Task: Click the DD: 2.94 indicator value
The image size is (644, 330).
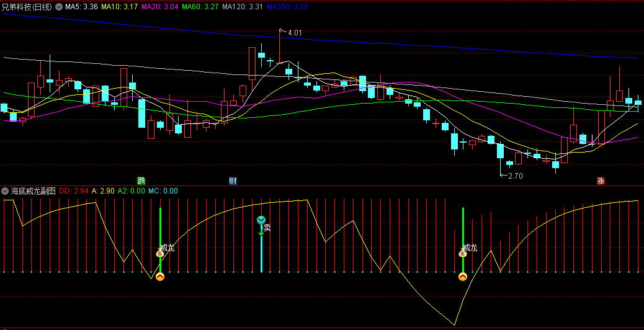Action: coord(74,191)
